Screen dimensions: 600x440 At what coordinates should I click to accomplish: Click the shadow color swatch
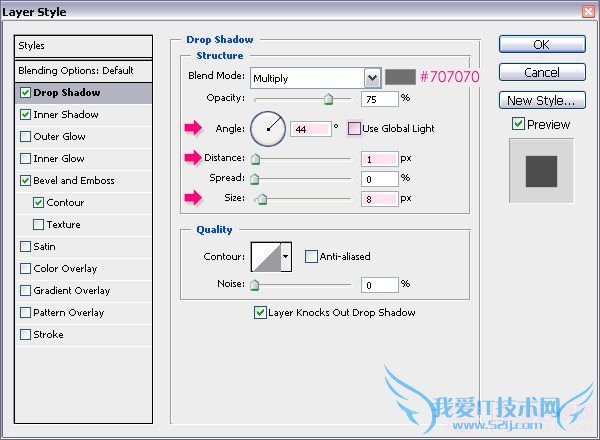[x=400, y=77]
